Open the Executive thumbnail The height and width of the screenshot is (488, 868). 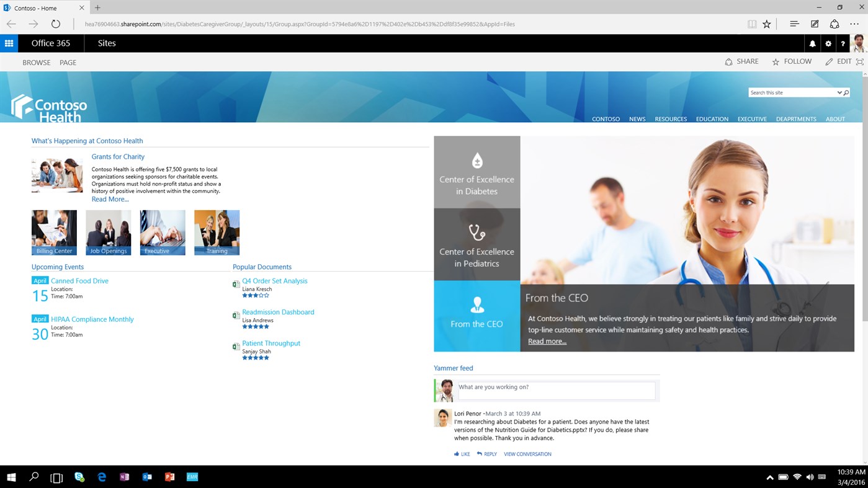163,233
